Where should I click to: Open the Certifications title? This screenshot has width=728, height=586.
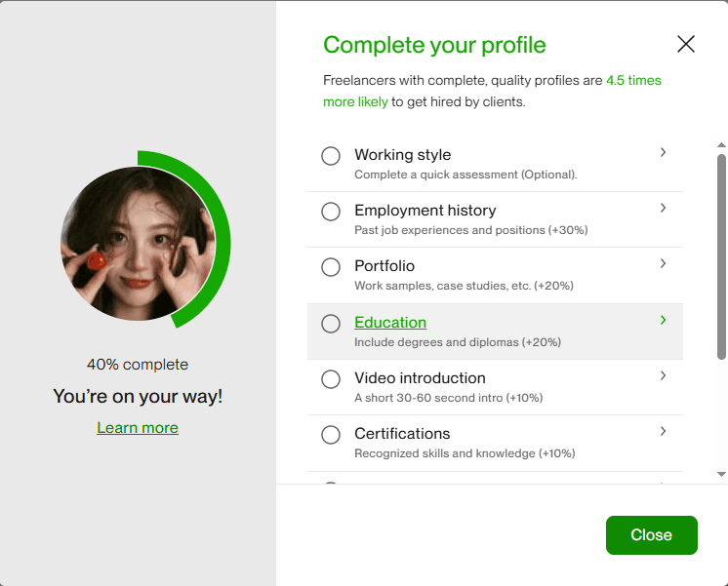pyautogui.click(x=402, y=434)
